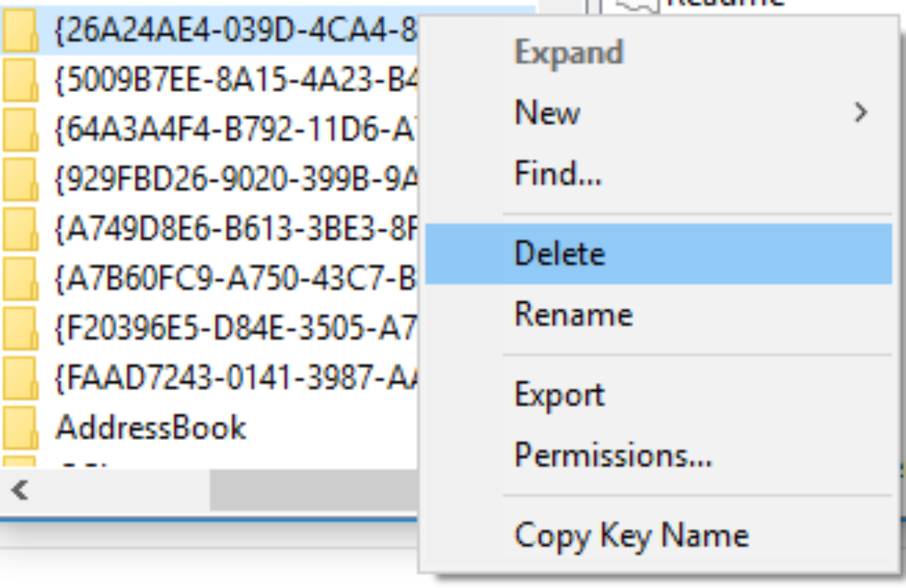Choose Rename from the context menu
Image resolution: width=906 pixels, height=588 pixels.
point(573,313)
